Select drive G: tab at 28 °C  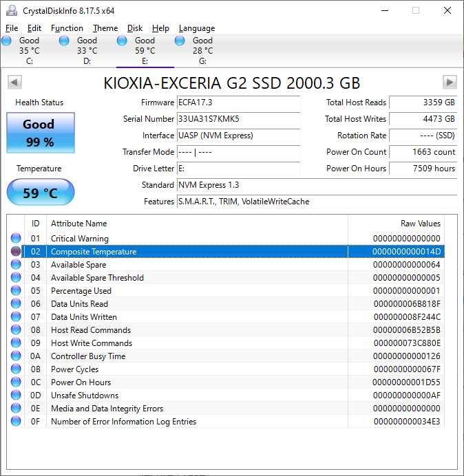pos(202,51)
